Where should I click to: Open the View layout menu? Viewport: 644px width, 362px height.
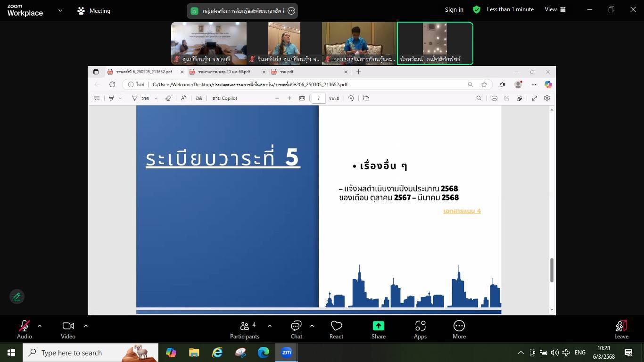[x=555, y=9]
